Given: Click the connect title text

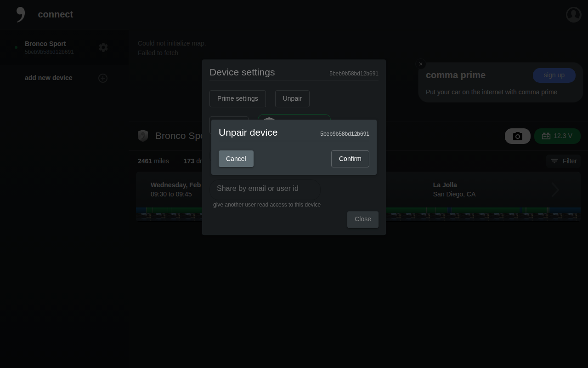Looking at the screenshot, I should [x=56, y=14].
